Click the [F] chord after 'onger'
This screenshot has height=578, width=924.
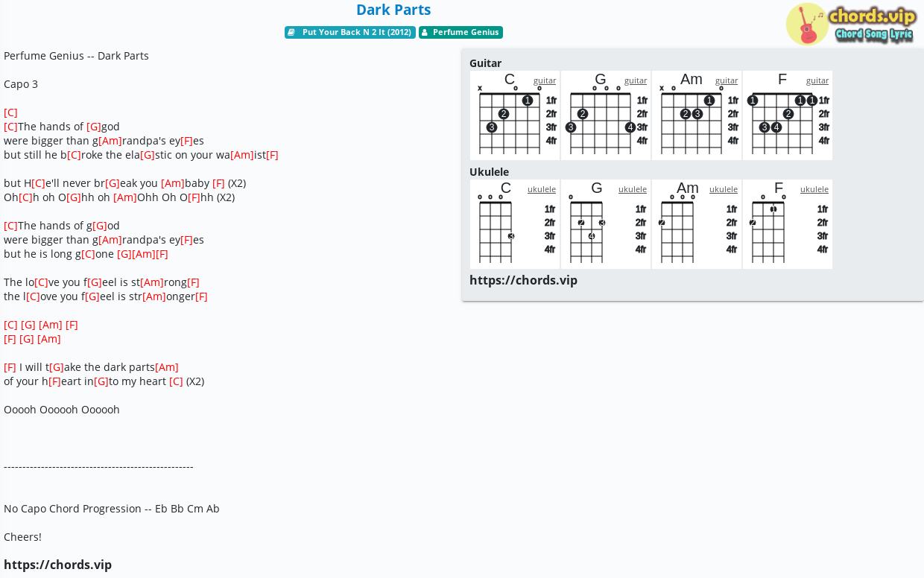201,296
